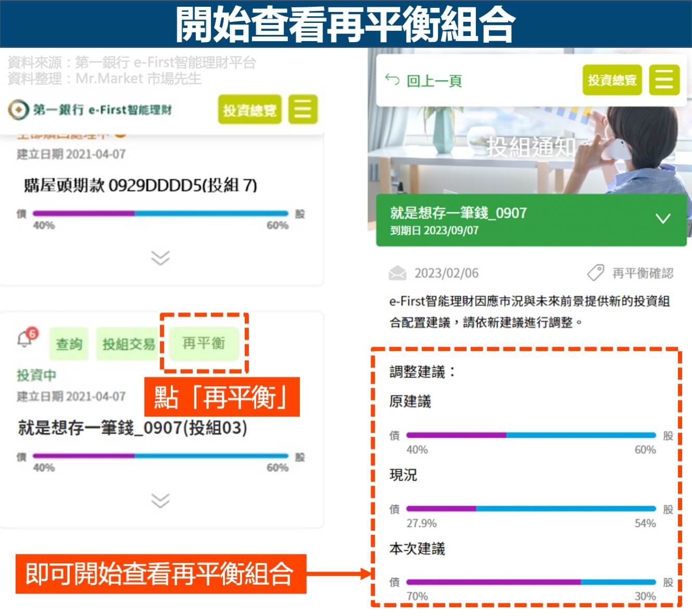Expand the 就是想存一筆錢_0907(投組03) card chevron
The height and width of the screenshot is (616, 692).
click(160, 500)
